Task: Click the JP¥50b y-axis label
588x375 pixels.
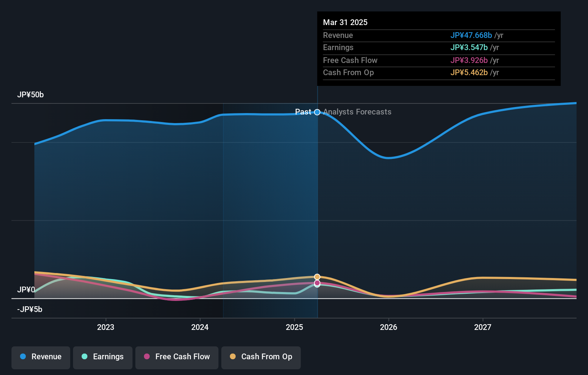Action: [x=30, y=95]
